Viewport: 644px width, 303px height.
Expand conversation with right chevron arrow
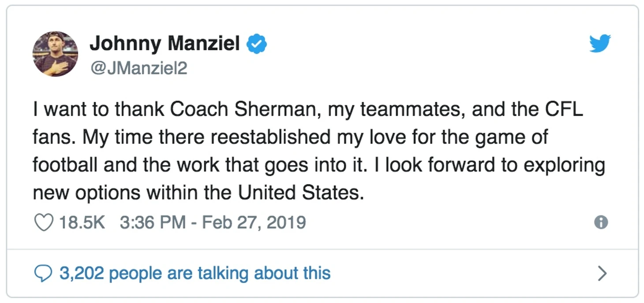coord(602,273)
